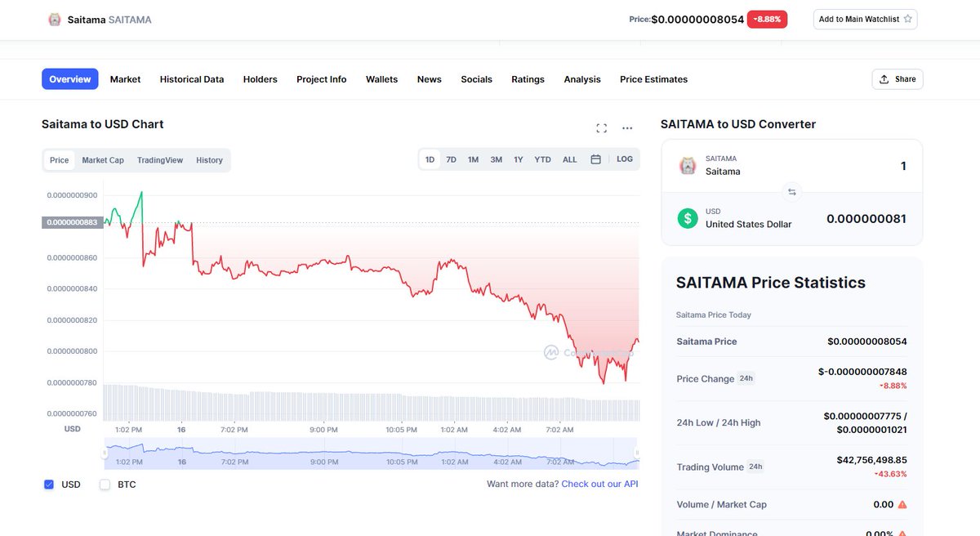Screen dimensions: 980x536
Task: Open the Price Estimates tab
Action: tap(654, 79)
